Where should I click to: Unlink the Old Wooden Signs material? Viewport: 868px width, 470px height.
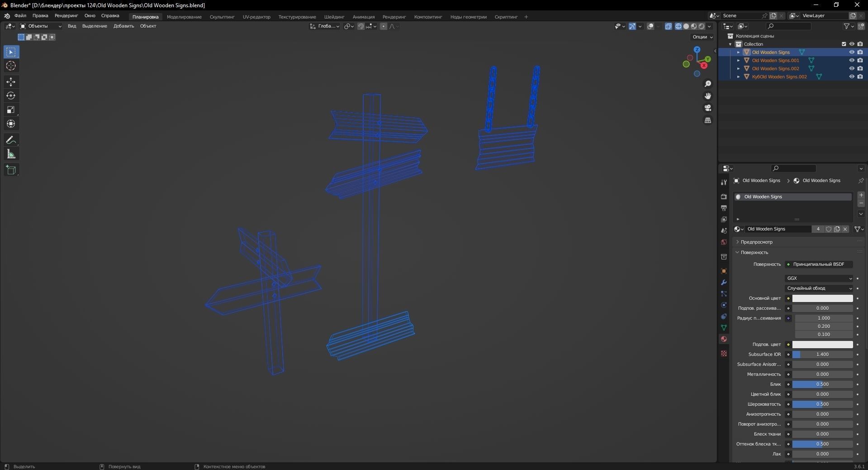tap(845, 229)
